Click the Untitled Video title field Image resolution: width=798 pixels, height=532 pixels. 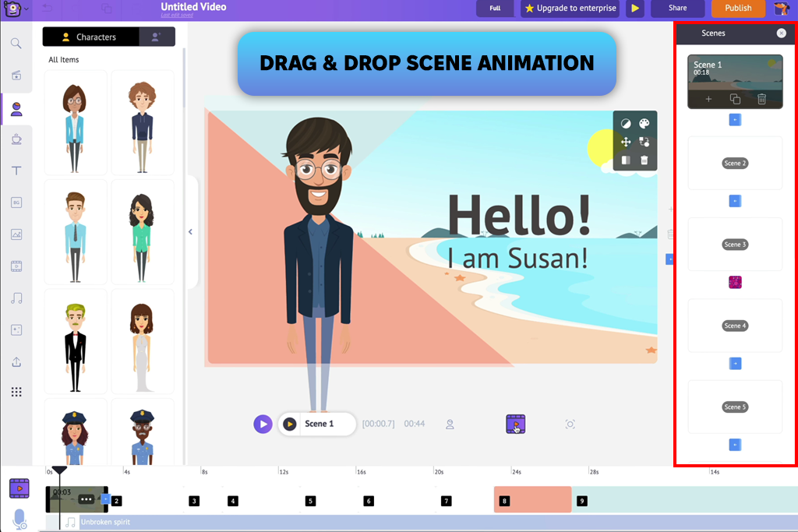[193, 7]
